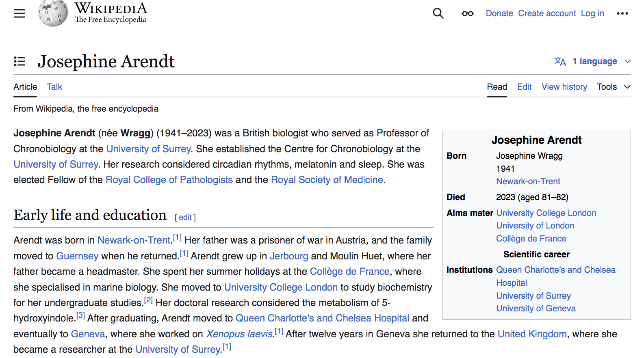This screenshot has width=644, height=358.
Task: Open University of London infobox link
Action: click(535, 226)
